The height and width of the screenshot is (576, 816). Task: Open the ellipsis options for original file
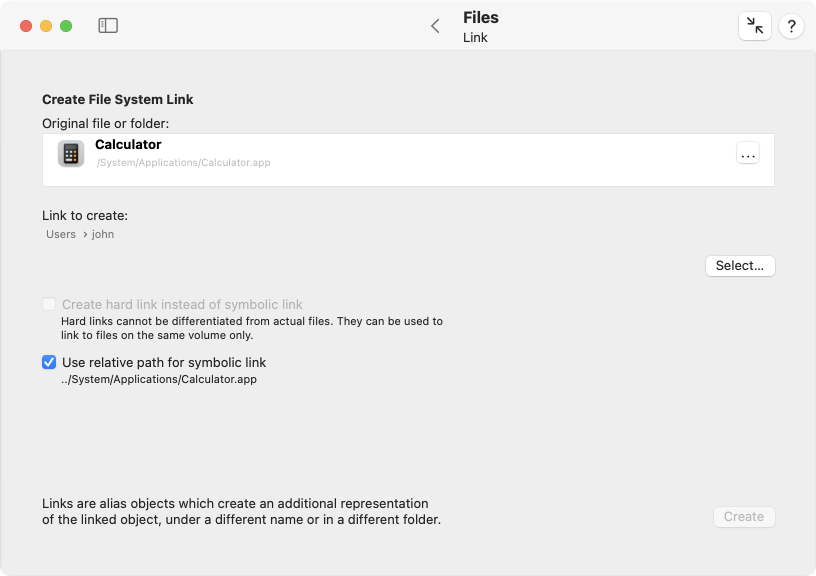(748, 153)
